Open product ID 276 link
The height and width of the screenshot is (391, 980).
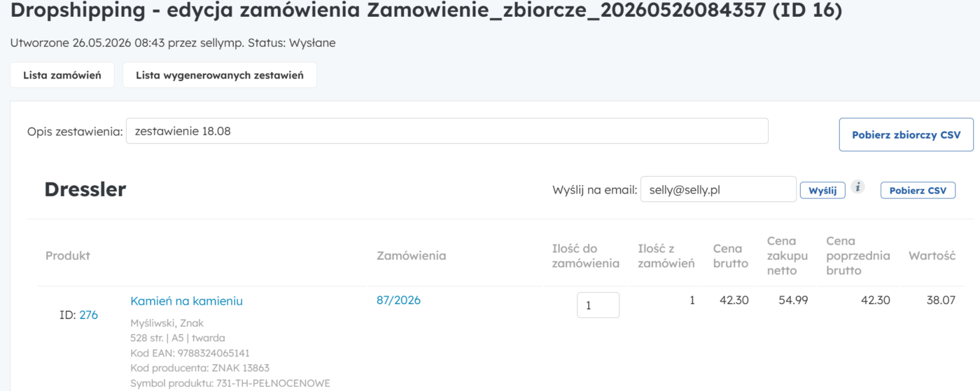tap(88, 315)
